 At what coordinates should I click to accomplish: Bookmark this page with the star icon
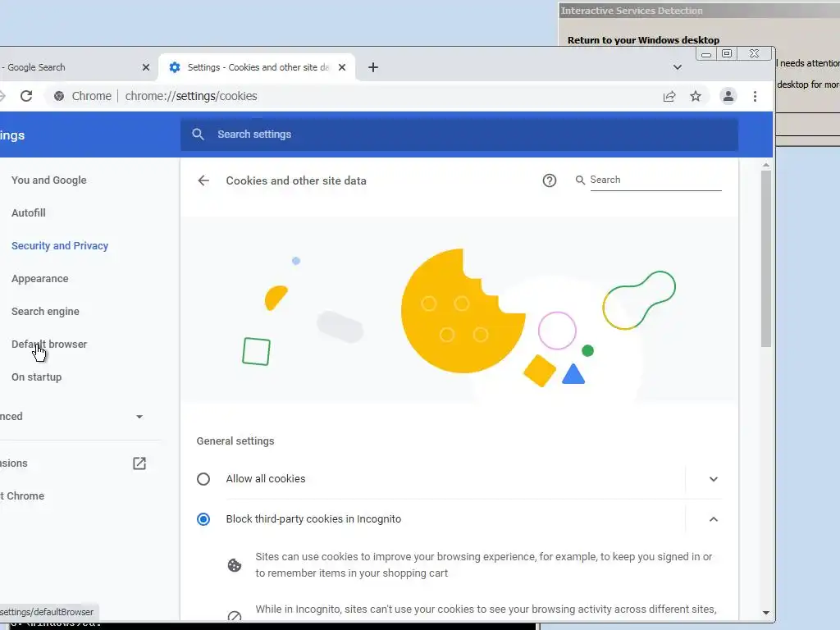tap(696, 97)
